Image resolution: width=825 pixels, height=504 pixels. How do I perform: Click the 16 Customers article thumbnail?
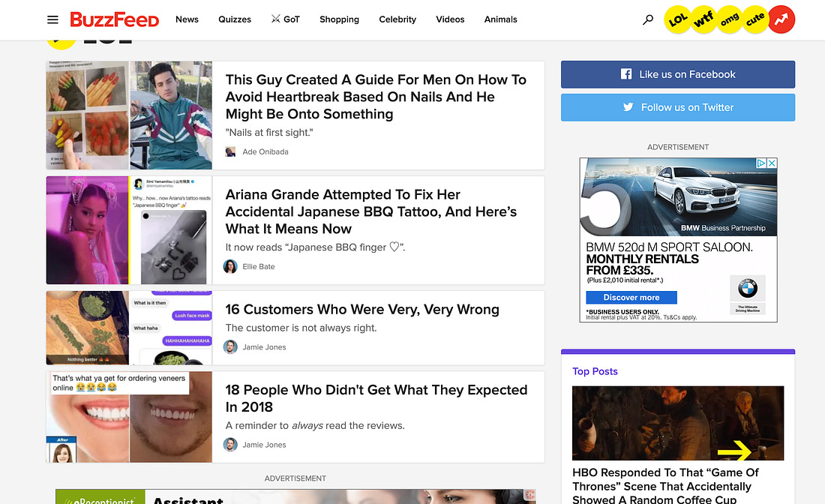pos(129,328)
